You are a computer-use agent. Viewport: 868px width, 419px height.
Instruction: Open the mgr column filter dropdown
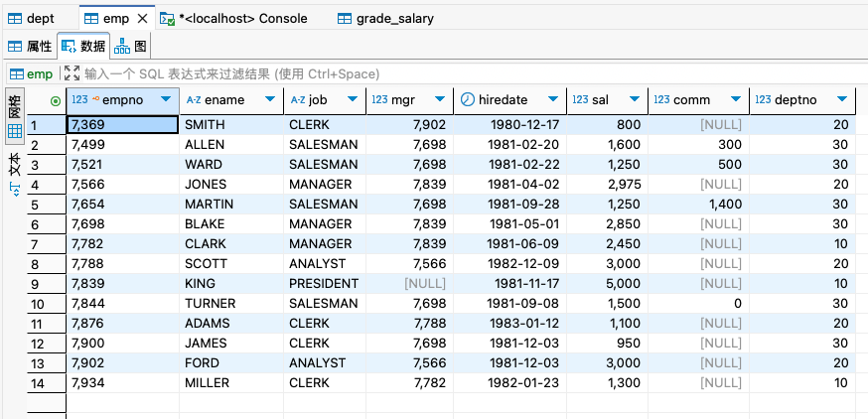440,99
